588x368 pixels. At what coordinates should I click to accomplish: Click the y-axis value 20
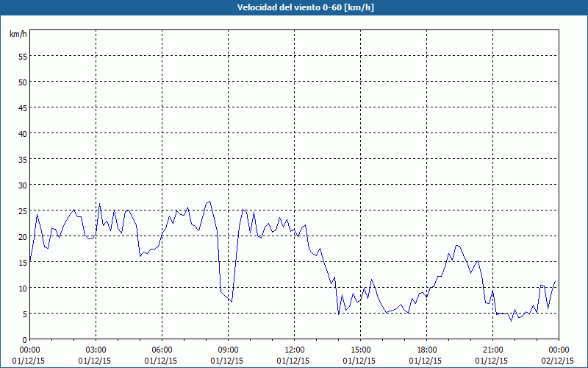click(23, 236)
